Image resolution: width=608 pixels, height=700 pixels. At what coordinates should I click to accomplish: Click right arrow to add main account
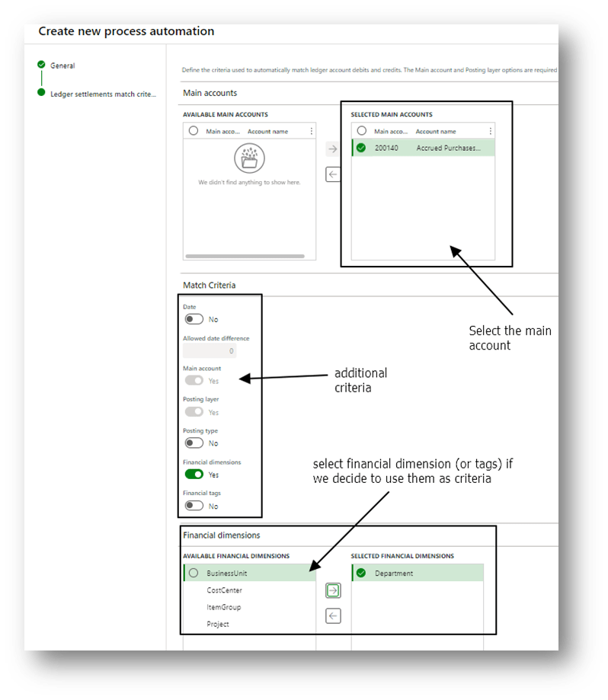[332, 149]
